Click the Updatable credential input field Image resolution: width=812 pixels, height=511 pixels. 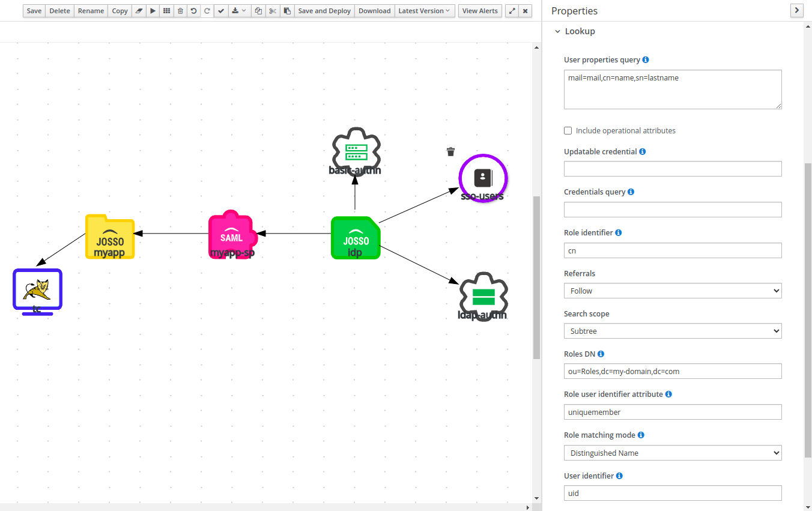click(673, 169)
